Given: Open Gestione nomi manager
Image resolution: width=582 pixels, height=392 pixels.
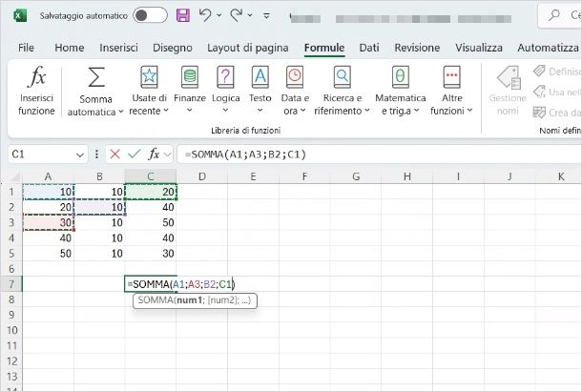Looking at the screenshot, I should pos(508,91).
